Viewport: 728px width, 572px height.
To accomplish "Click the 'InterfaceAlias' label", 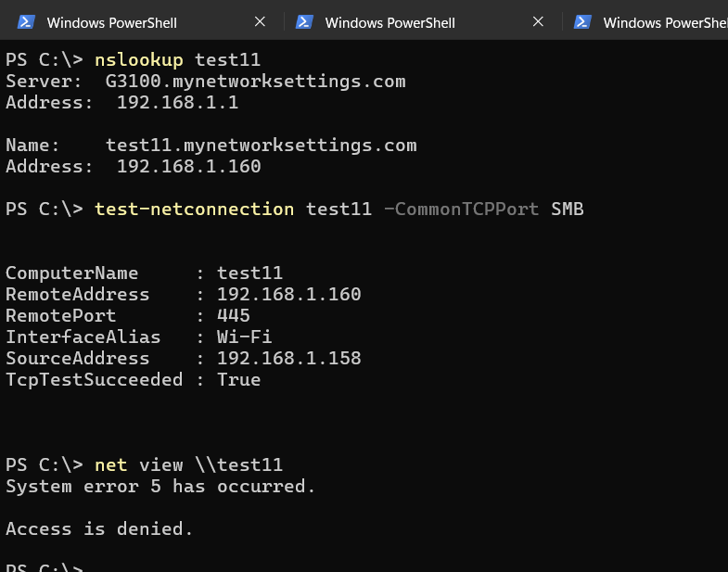I will click(83, 337).
